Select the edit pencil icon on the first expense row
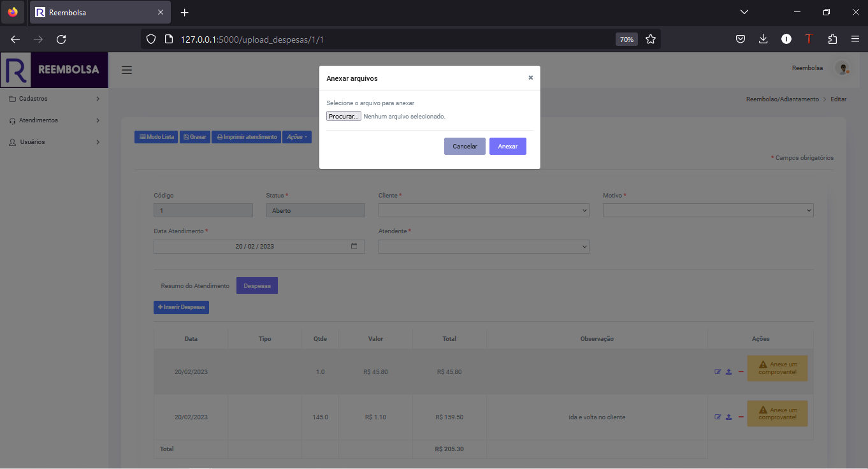This screenshot has height=469, width=868. tap(718, 372)
